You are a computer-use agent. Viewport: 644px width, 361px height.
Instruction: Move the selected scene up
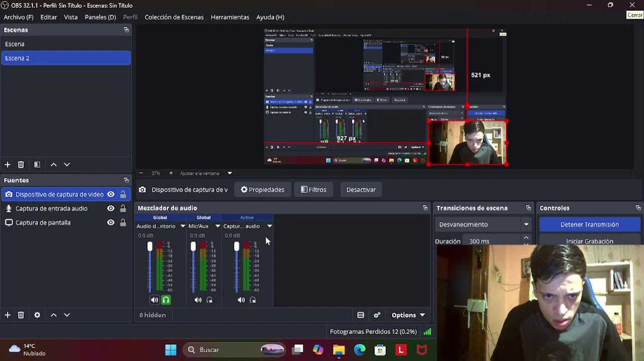tap(54, 164)
